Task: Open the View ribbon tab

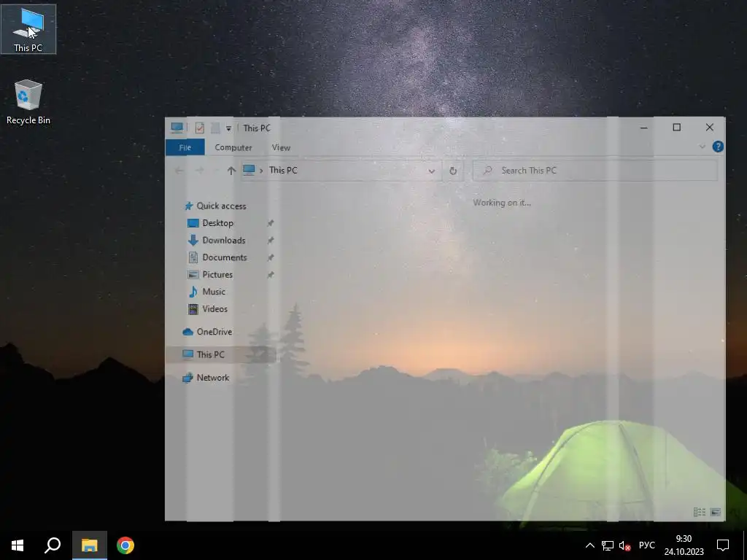Action: pos(281,147)
